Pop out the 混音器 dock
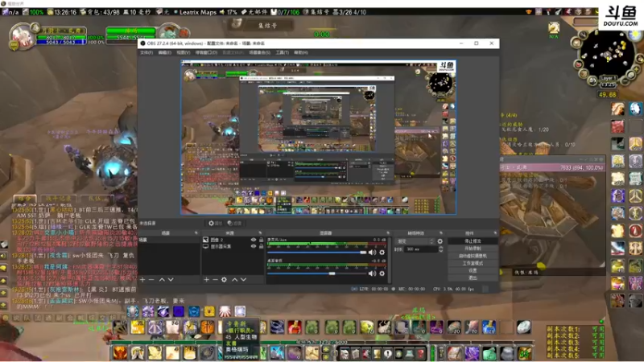This screenshot has height=362, width=644. 388,233
